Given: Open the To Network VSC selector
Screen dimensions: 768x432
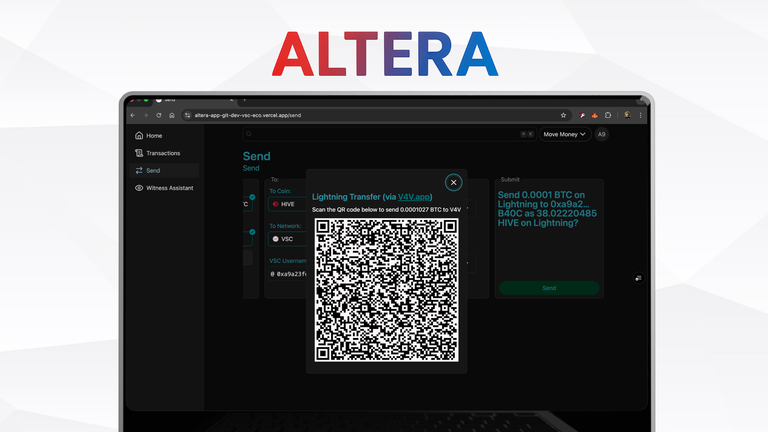Looking at the screenshot, I should [288, 239].
